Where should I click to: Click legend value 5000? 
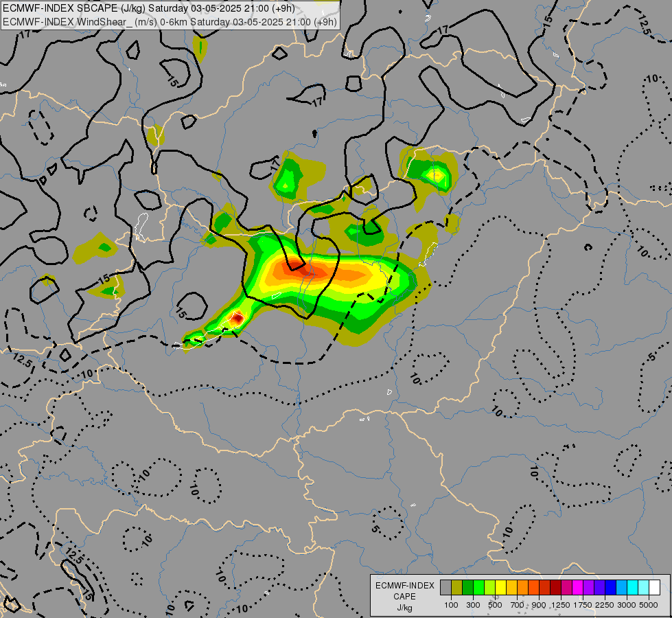pyautogui.click(x=649, y=605)
